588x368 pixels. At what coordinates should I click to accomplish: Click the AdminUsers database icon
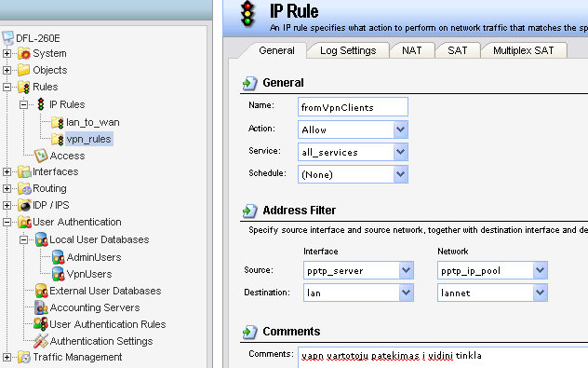pyautogui.click(x=58, y=257)
